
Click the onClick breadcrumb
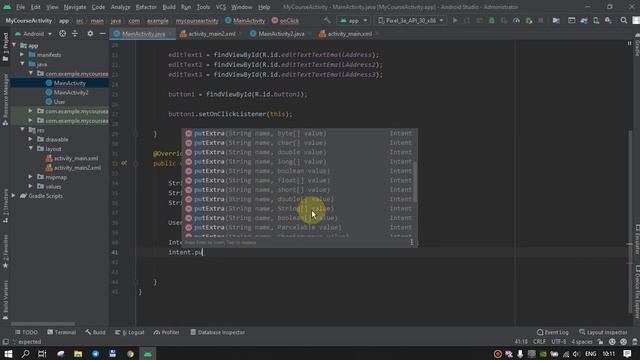pos(285,20)
